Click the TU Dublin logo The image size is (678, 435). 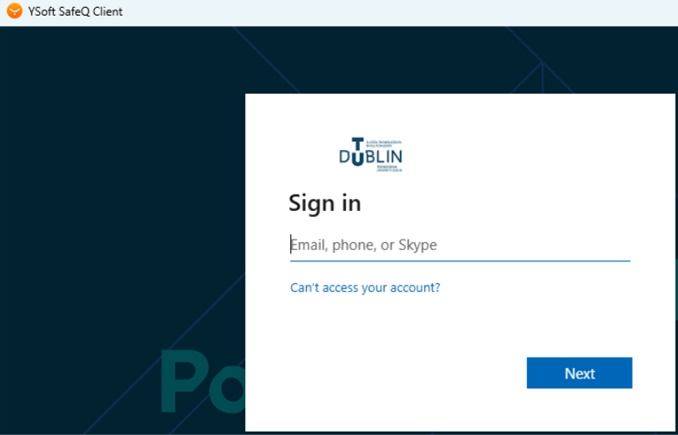click(x=371, y=155)
